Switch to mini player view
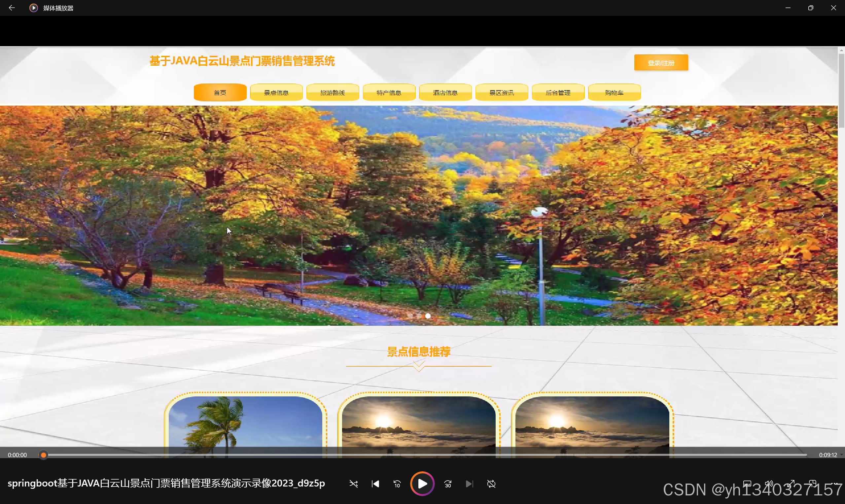 (x=812, y=483)
